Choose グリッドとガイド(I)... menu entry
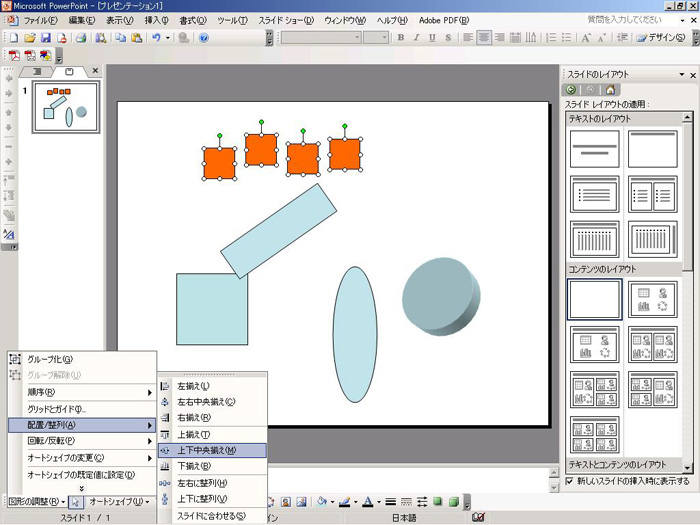Viewport: 700px width, 525px height. [82, 409]
